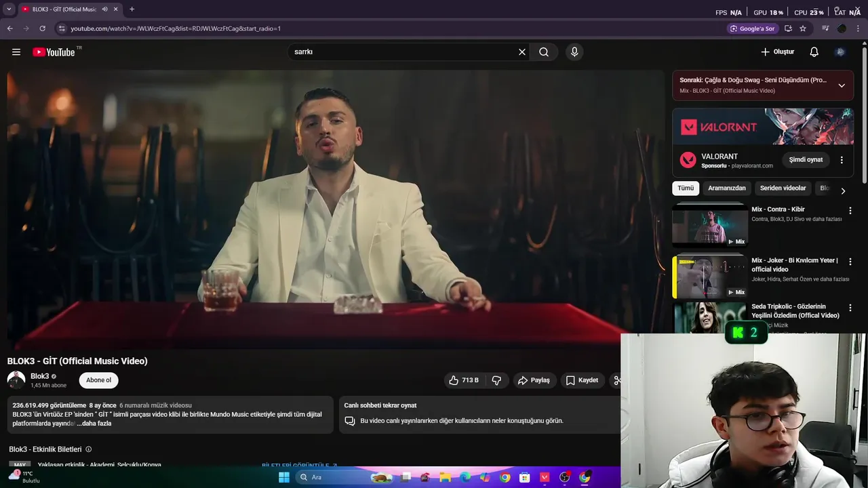Open Task View on the taskbar

[x=406, y=477]
